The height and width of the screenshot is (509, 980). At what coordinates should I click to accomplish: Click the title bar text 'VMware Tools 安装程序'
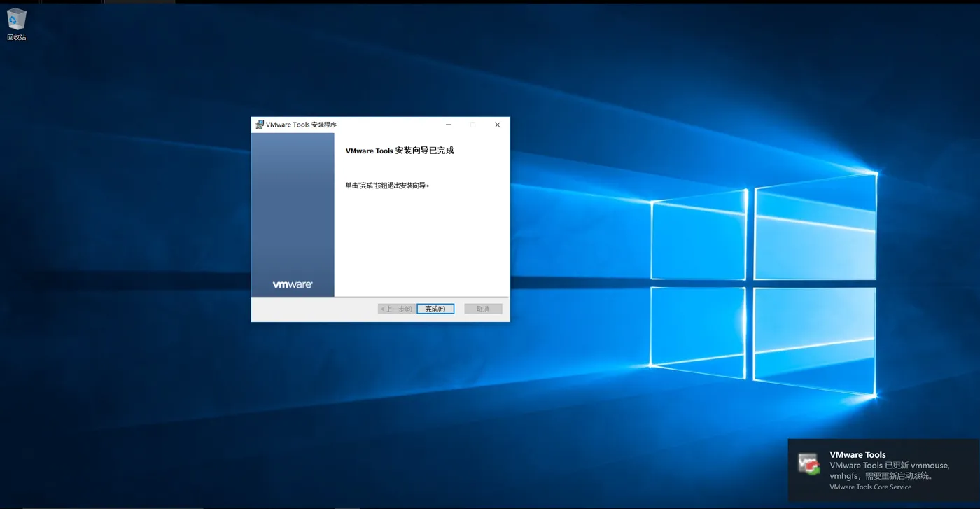pos(301,125)
